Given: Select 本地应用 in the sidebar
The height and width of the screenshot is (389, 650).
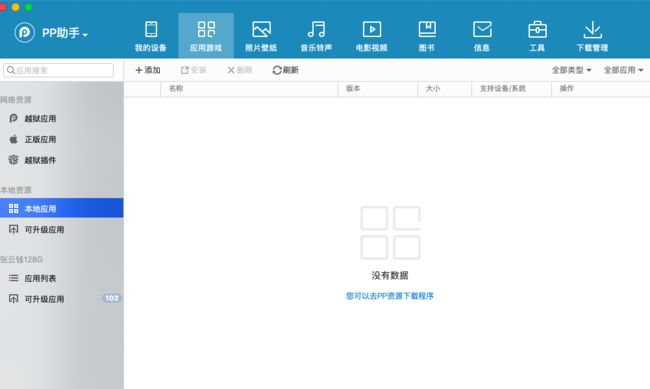Looking at the screenshot, I should [62, 208].
